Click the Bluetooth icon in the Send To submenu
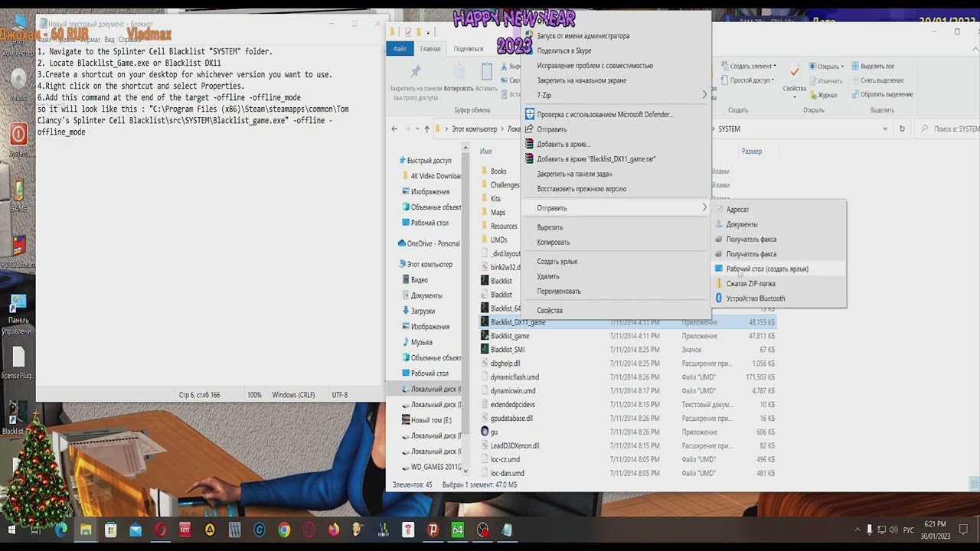Screen dimensions: 980x551 point(718,298)
